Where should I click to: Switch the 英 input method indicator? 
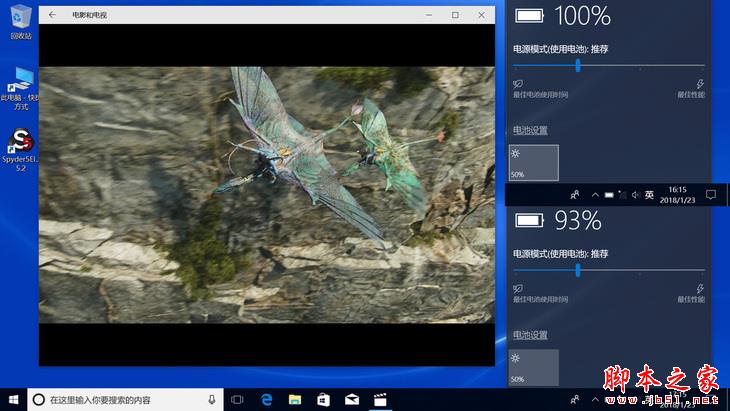(649, 195)
